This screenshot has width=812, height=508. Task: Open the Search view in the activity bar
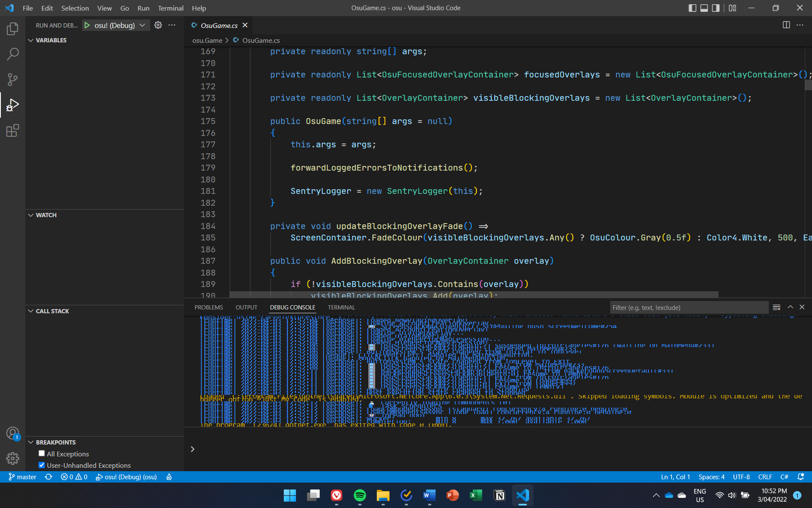click(x=13, y=54)
